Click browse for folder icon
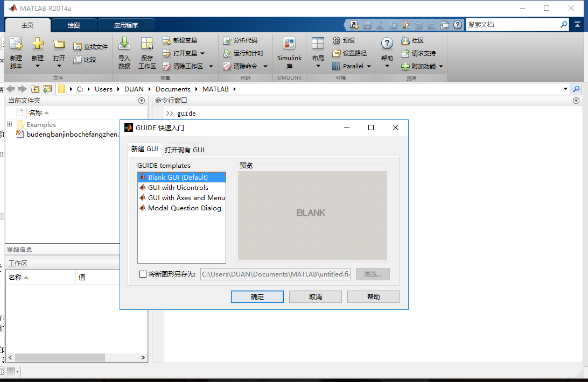Image resolution: width=588 pixels, height=382 pixels. pos(47,89)
